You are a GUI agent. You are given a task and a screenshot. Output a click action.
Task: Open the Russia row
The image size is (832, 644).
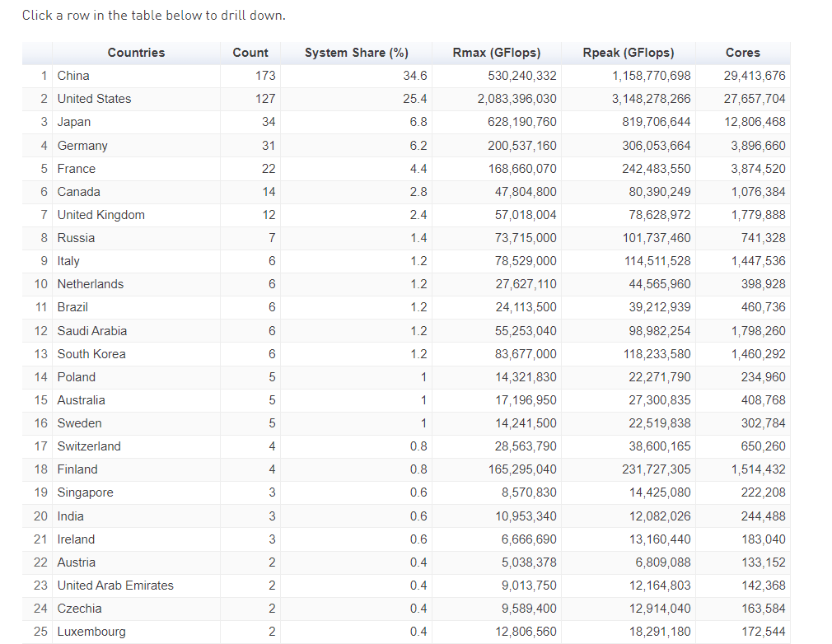[76, 238]
